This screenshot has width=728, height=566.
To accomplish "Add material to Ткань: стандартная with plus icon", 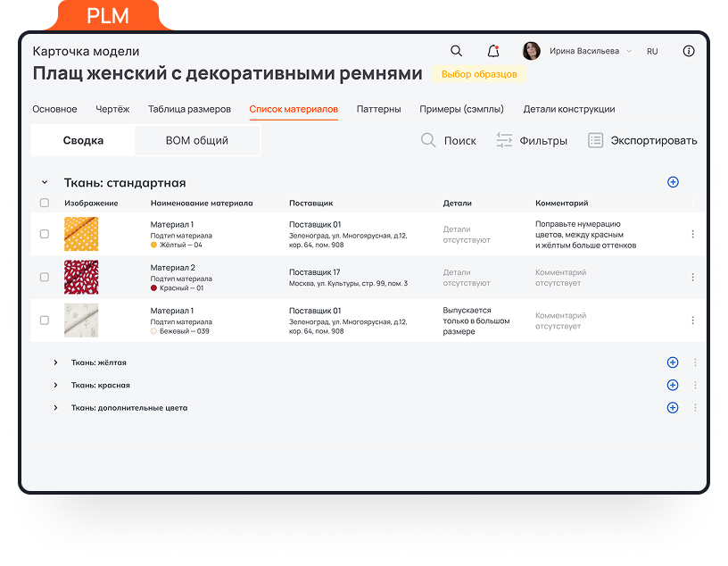I will [673, 182].
